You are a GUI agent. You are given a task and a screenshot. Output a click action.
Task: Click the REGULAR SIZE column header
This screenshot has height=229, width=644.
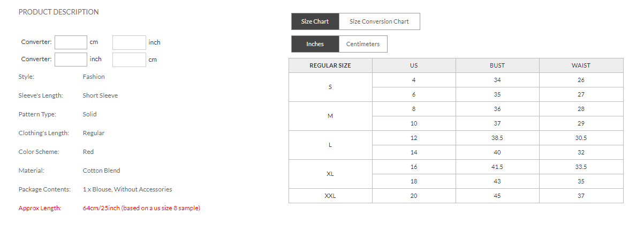tap(330, 65)
